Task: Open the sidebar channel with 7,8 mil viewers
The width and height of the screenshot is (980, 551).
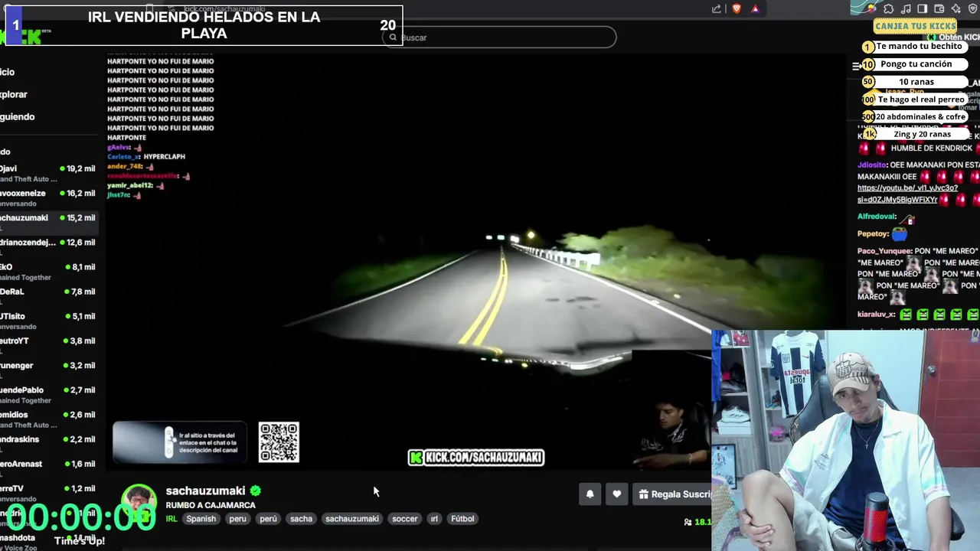Action: pos(49,295)
